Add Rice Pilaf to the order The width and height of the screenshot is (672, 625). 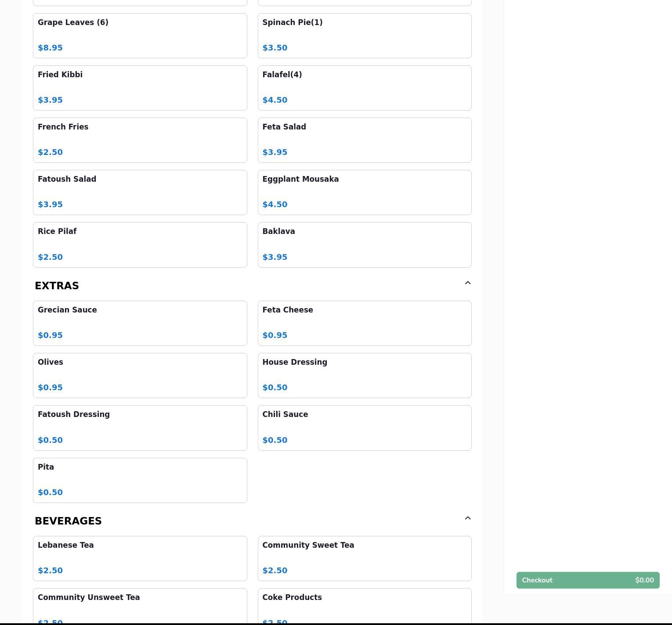[x=140, y=244]
